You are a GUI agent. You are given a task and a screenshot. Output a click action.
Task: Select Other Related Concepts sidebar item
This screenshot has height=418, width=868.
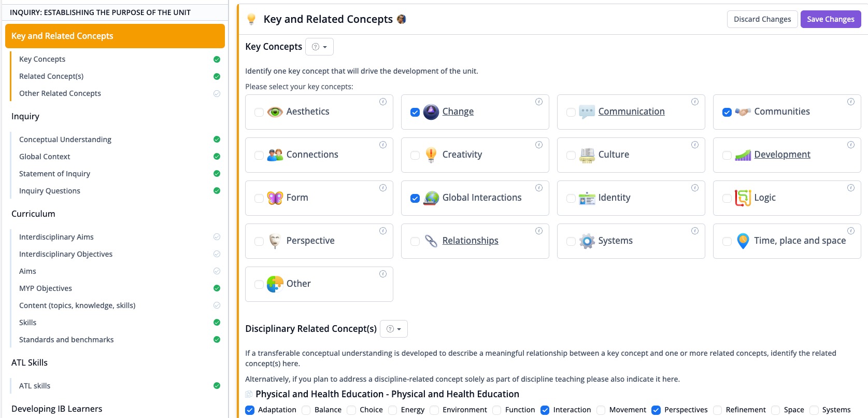60,93
